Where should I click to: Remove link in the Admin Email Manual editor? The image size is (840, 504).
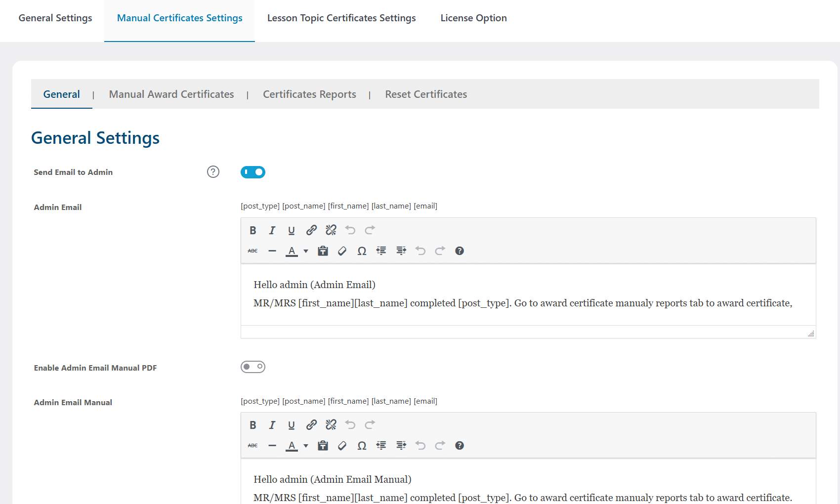[331, 425]
